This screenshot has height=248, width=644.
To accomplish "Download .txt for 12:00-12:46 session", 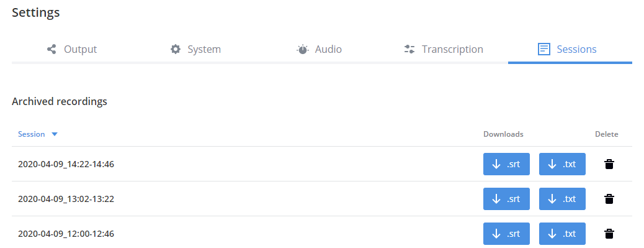I will coord(562,234).
